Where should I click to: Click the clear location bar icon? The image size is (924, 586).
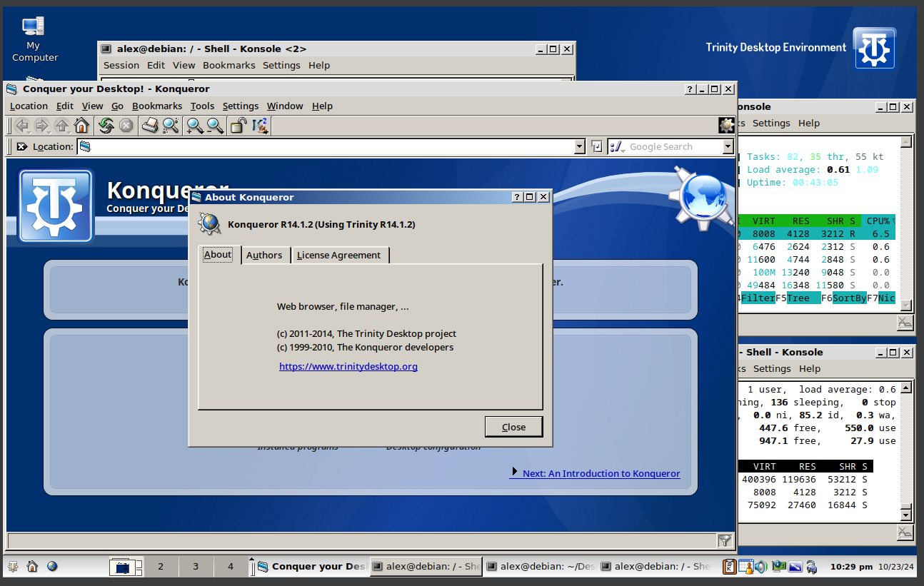(x=22, y=147)
